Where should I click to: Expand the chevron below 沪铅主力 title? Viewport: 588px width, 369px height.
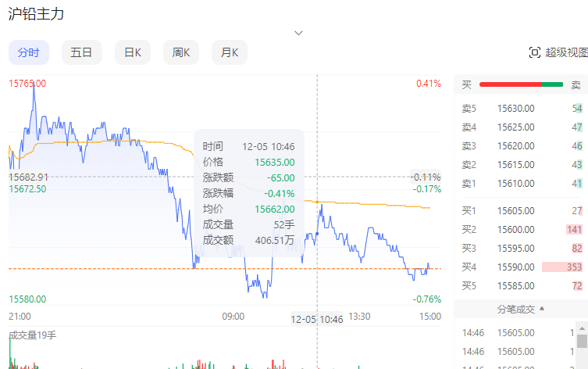[298, 33]
